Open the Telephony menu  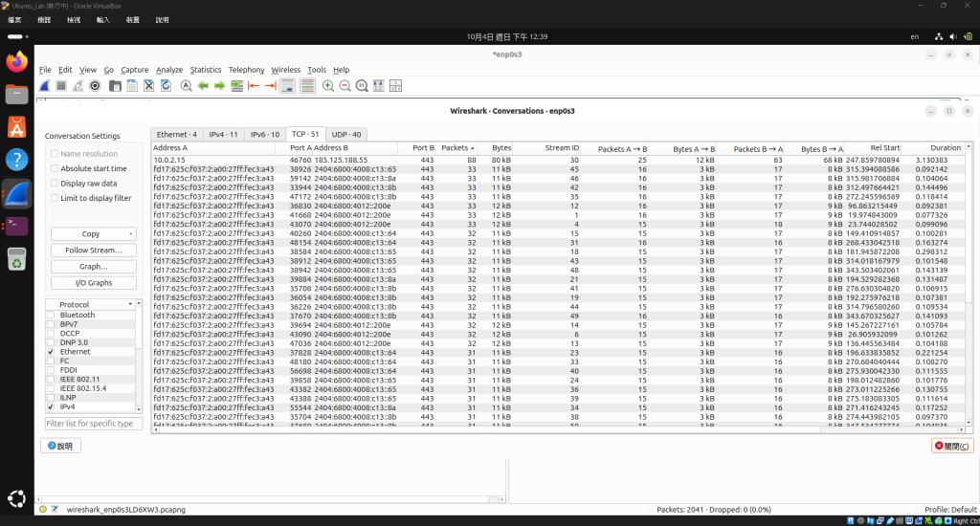click(x=246, y=70)
